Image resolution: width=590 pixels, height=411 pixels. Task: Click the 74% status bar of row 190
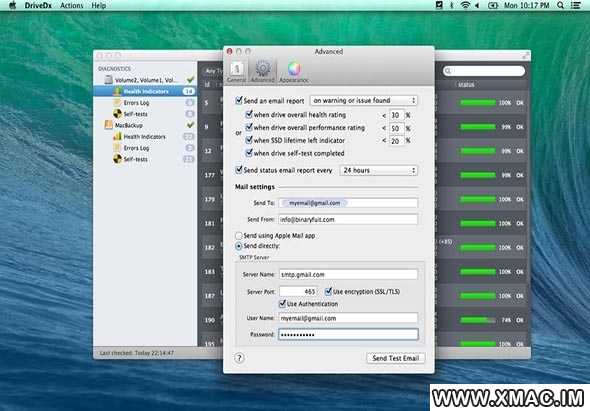coord(478,320)
